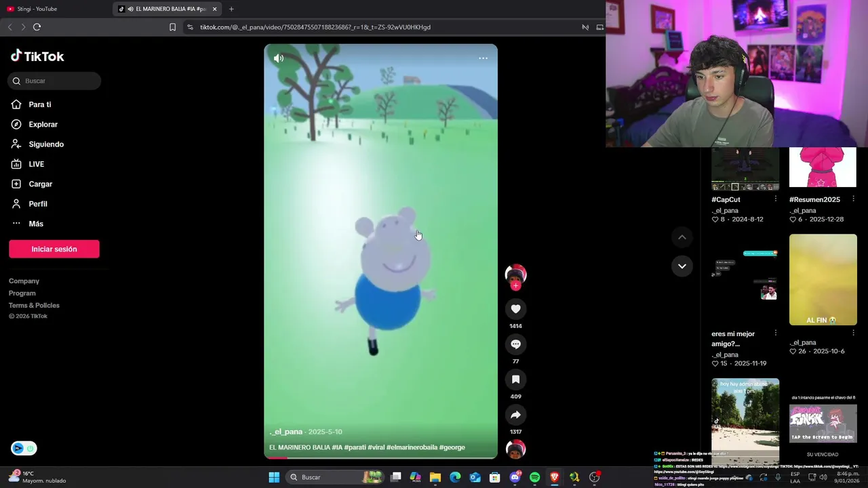Open the Program footer link

(x=22, y=293)
